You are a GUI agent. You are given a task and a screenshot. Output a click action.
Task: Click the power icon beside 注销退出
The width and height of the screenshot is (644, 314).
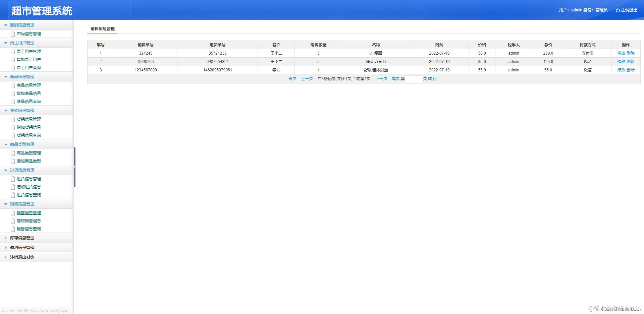pyautogui.click(x=618, y=10)
